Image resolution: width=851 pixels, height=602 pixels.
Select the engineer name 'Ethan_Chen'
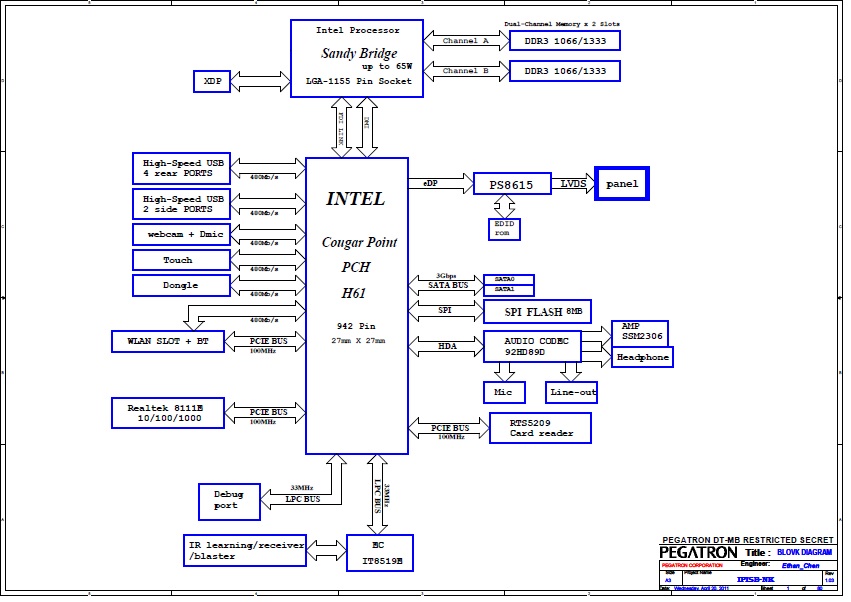point(801,566)
